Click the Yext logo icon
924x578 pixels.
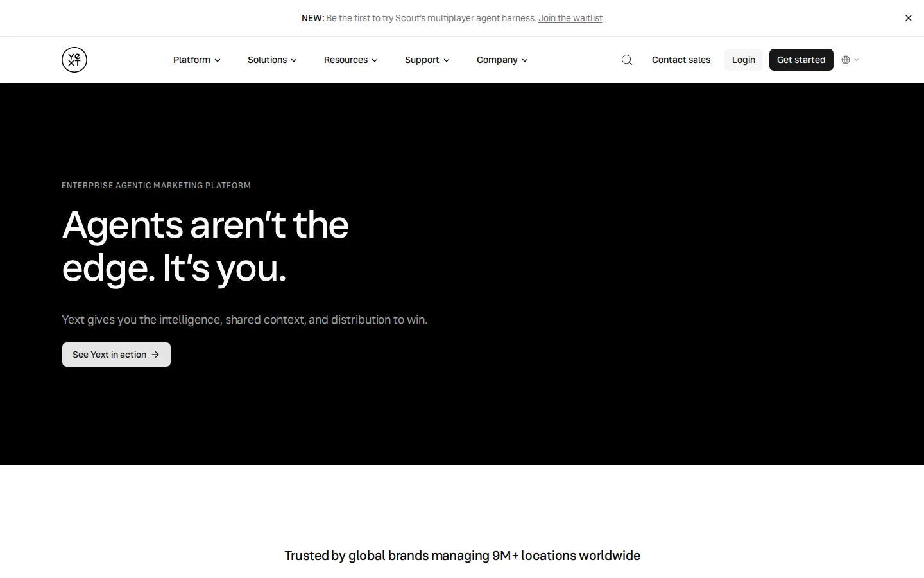[x=74, y=60]
